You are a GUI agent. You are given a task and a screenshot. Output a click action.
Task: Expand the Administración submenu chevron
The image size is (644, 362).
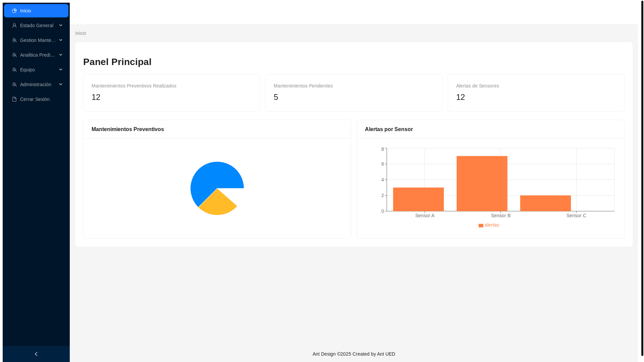(61, 84)
